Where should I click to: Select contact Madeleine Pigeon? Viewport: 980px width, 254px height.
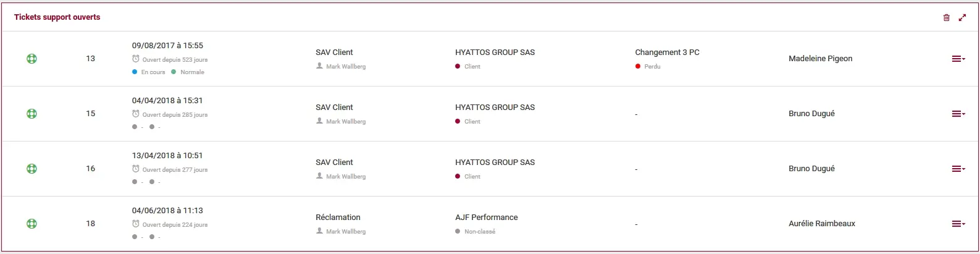click(820, 59)
